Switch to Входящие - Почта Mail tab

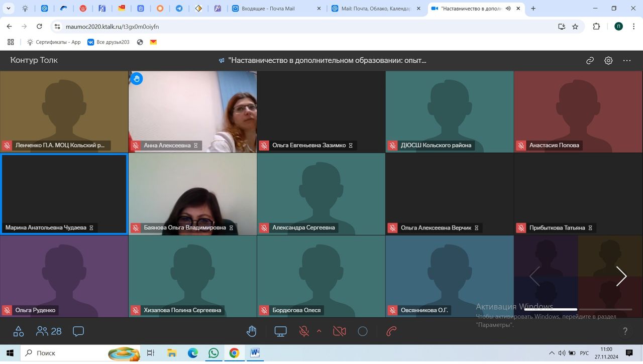pyautogui.click(x=275, y=9)
